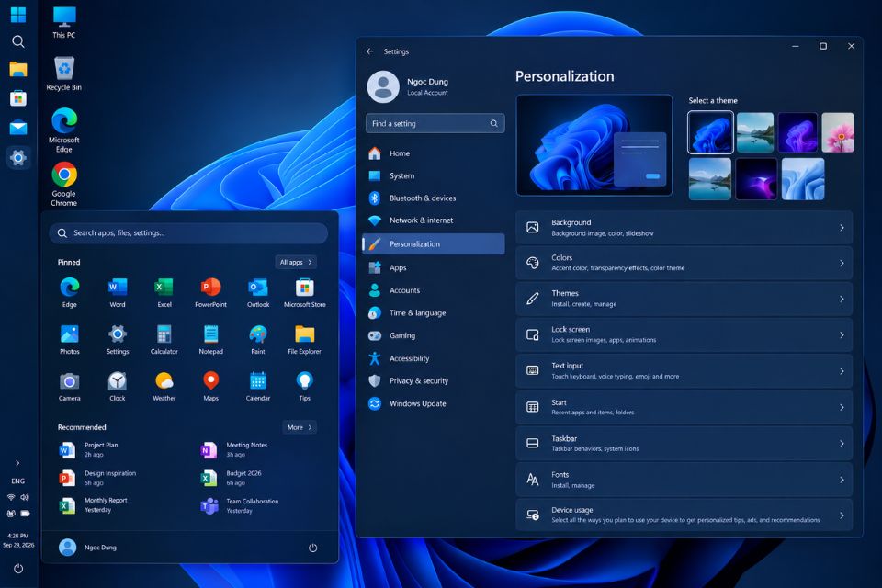
Task: Open Themes settings row
Action: pos(684,299)
